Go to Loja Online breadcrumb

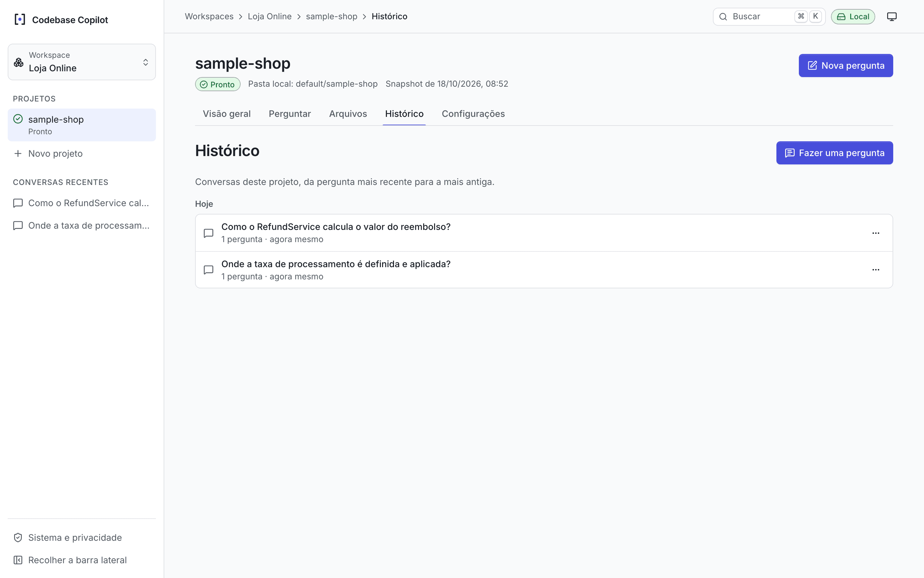(x=269, y=16)
